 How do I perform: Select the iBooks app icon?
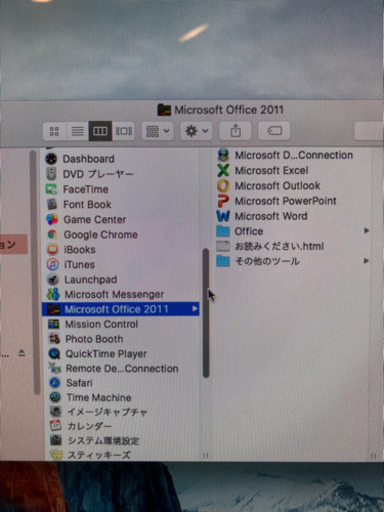click(53, 250)
